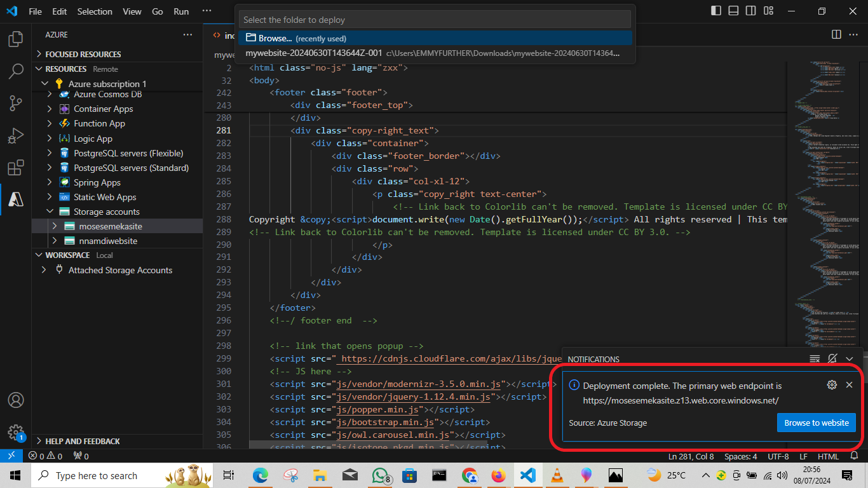Open the Extensions view

coord(16,168)
